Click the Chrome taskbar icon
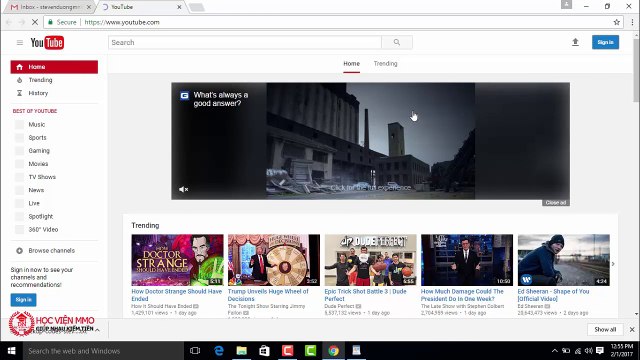640x360 pixels. (x=333, y=351)
